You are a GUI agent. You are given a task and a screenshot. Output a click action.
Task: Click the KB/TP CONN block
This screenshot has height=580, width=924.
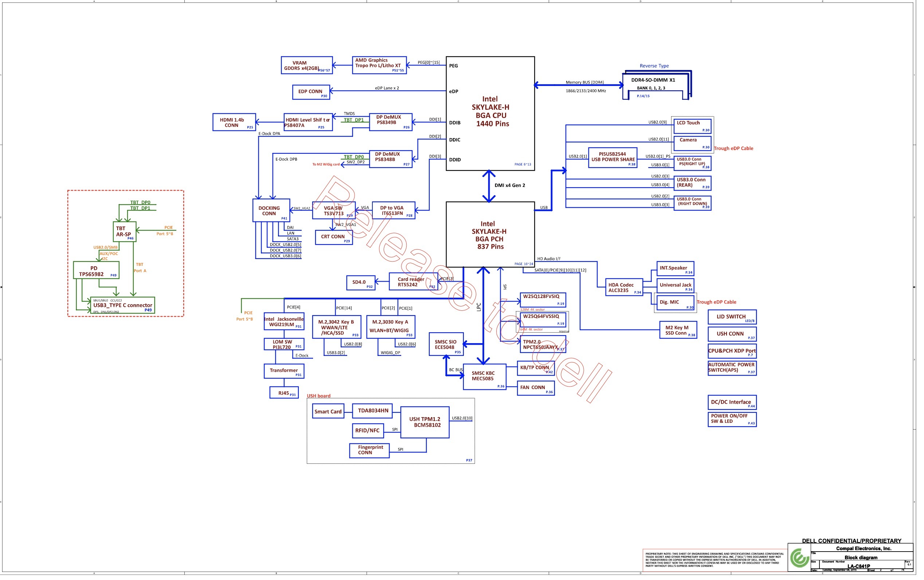click(536, 368)
